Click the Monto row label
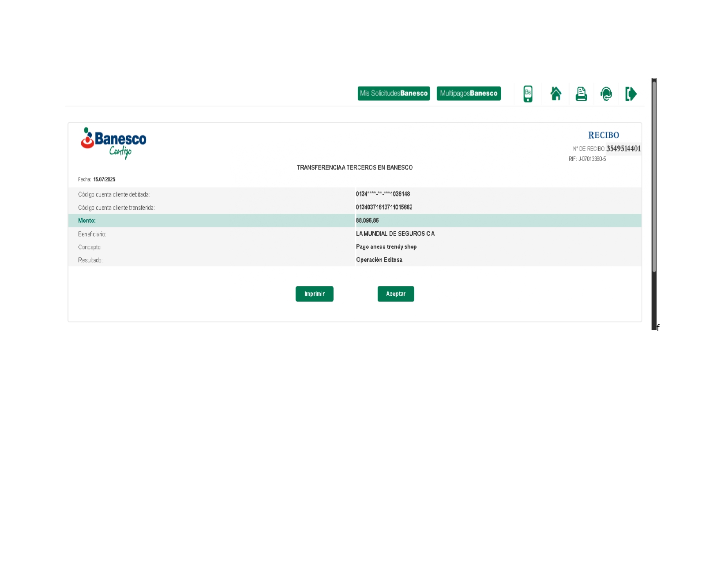 [x=87, y=221]
